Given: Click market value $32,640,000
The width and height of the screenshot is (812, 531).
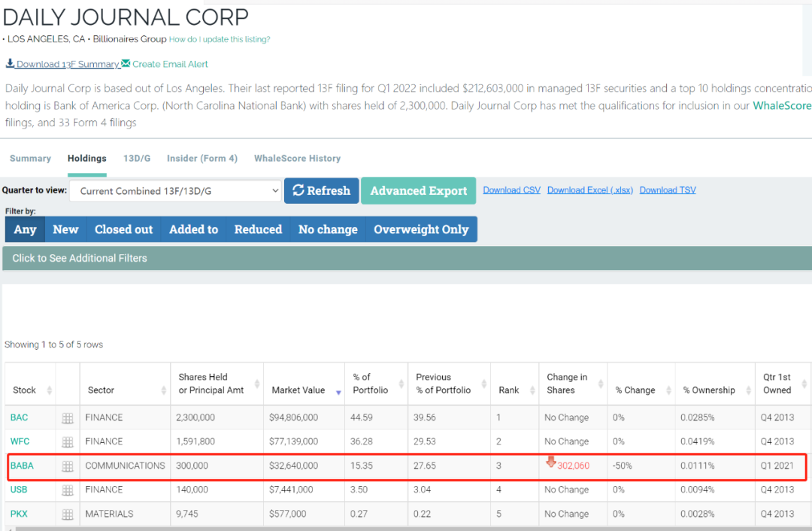Looking at the screenshot, I should point(294,466).
